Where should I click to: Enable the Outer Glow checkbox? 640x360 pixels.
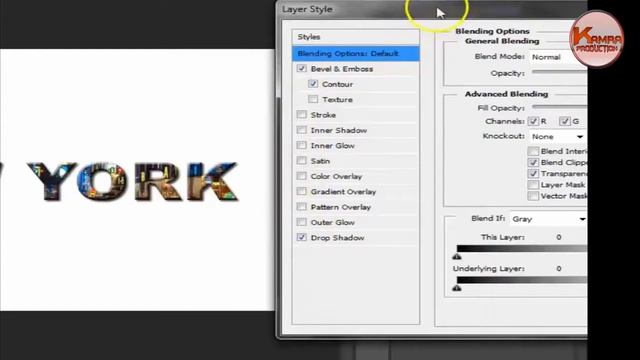point(302,222)
